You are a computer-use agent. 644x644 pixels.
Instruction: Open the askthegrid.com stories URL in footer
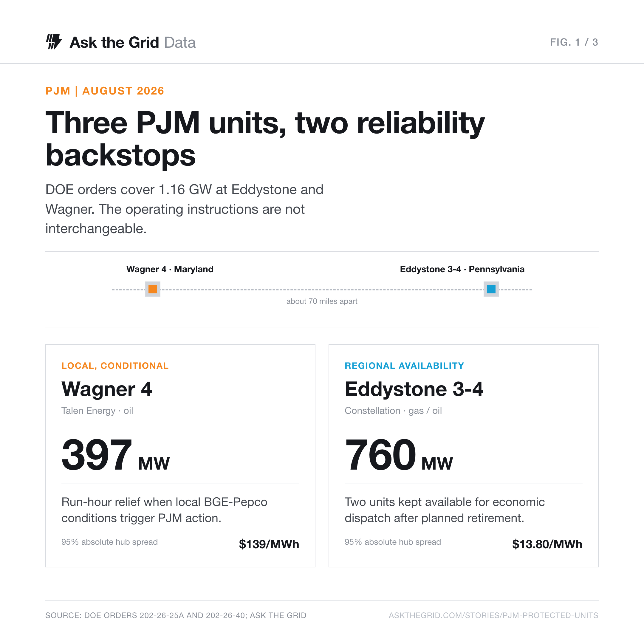pos(493,615)
